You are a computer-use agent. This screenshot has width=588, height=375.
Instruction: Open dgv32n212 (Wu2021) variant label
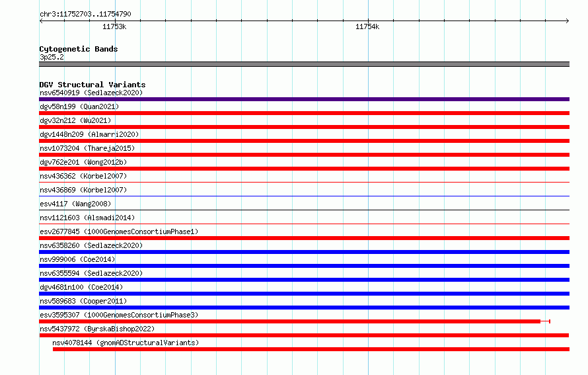point(75,120)
